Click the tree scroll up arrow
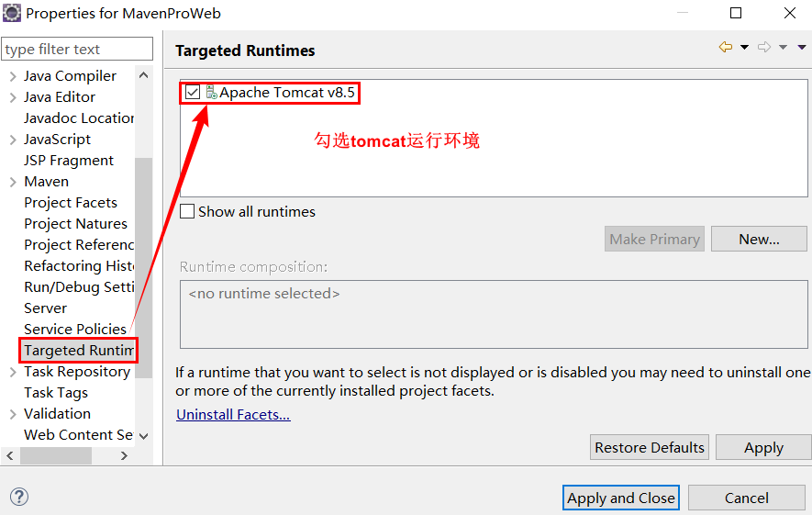812x515 pixels. coord(143,75)
